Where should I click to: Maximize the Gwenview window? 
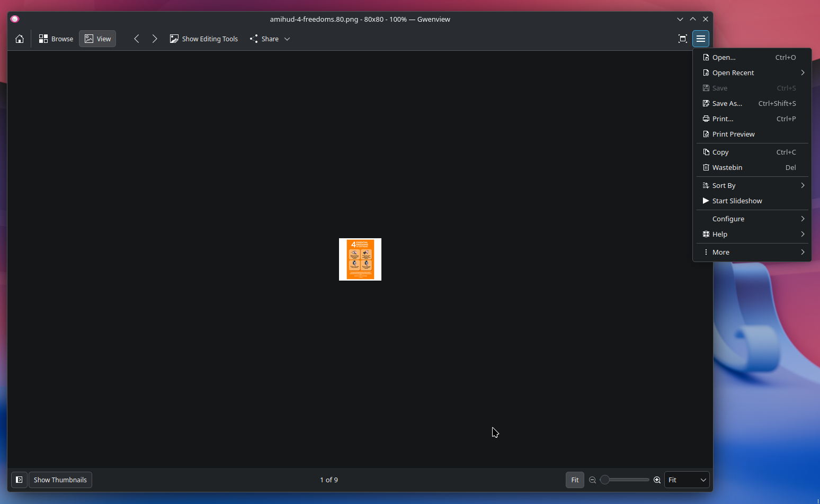click(693, 19)
